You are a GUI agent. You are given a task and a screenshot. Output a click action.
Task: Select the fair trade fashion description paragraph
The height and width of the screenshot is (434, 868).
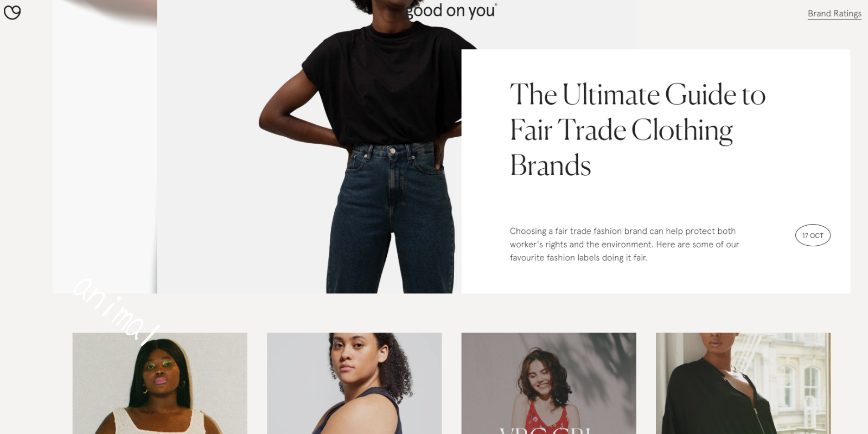pos(624,244)
